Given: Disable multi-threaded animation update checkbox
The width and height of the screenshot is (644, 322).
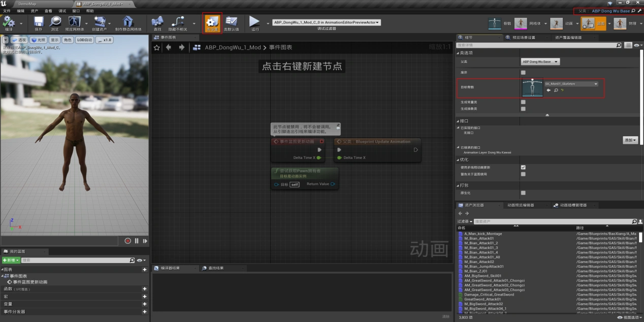Looking at the screenshot, I should coord(523,167).
